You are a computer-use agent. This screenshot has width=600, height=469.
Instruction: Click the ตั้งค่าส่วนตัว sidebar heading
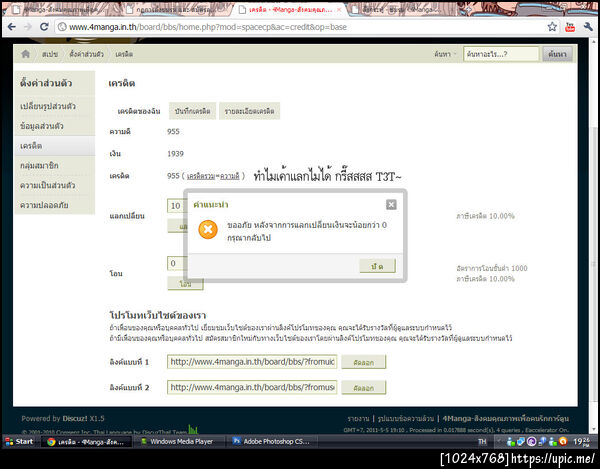point(46,83)
